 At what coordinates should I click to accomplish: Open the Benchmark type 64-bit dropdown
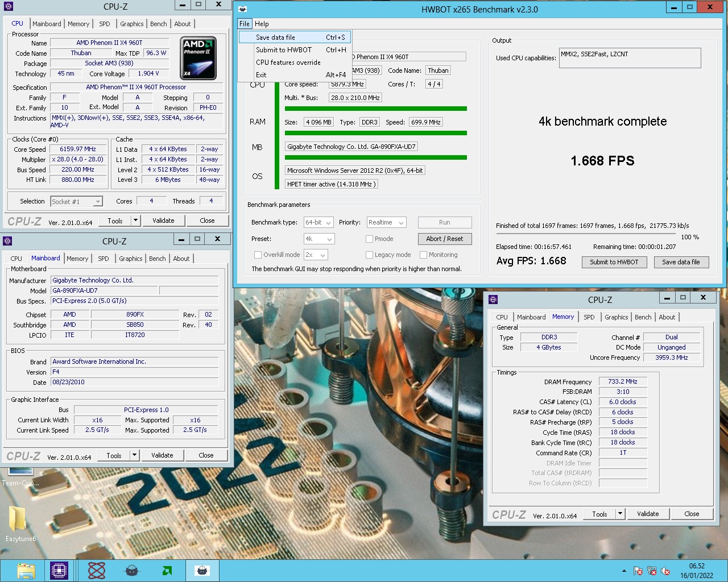[318, 222]
